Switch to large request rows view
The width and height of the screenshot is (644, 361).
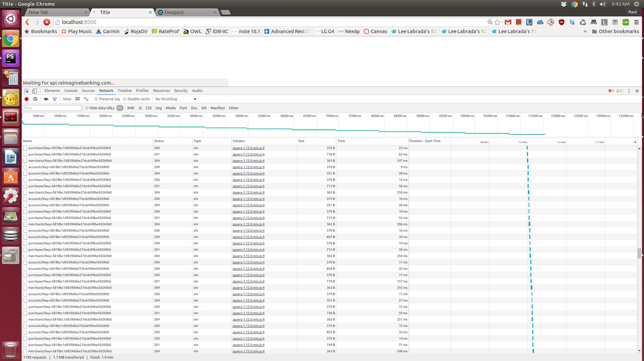point(78,99)
